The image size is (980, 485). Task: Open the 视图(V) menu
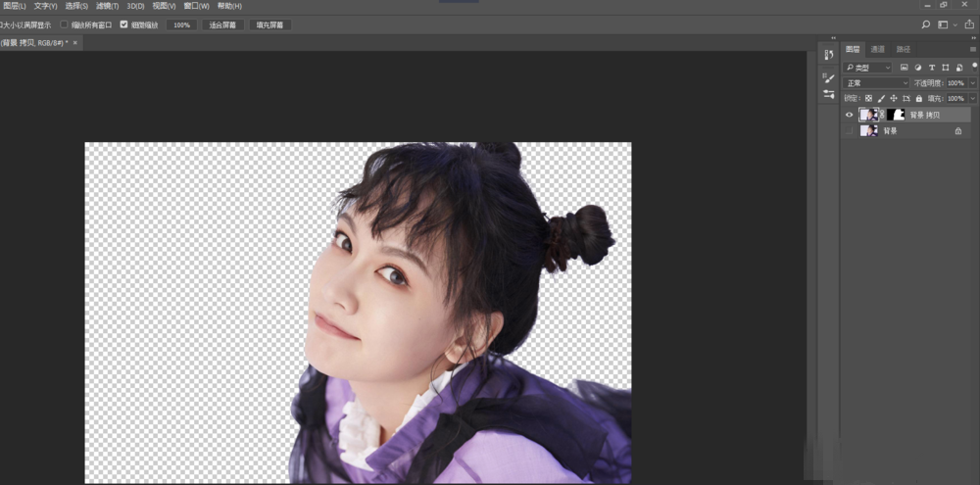(x=164, y=6)
